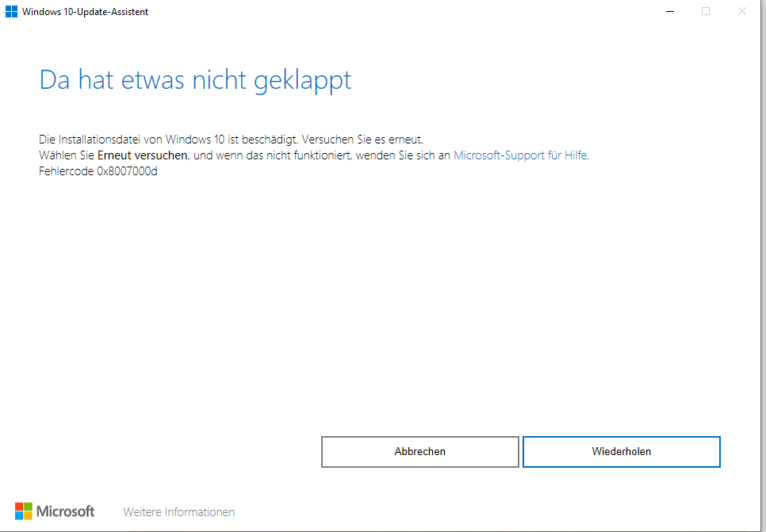Retry with the Wiederholen button

(x=622, y=452)
